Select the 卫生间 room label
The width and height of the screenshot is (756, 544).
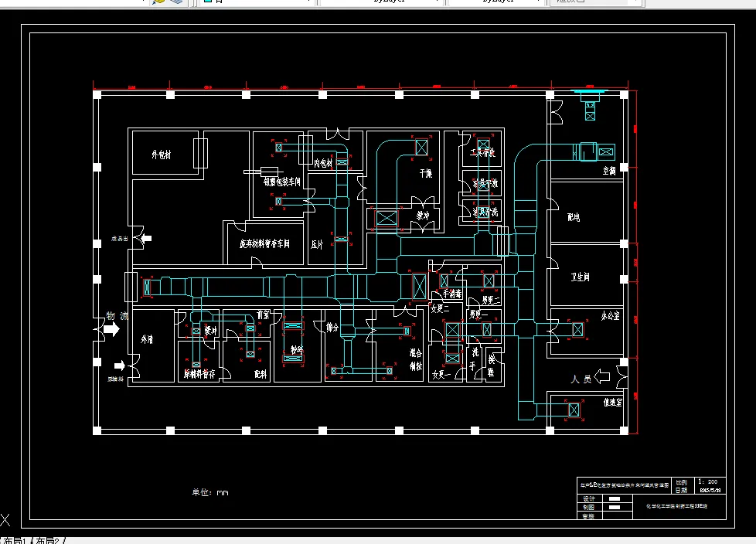tap(580, 277)
